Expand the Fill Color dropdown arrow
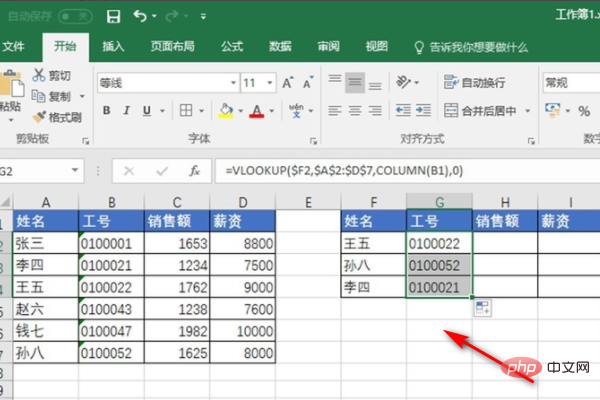The width and height of the screenshot is (600, 400). 241,111
